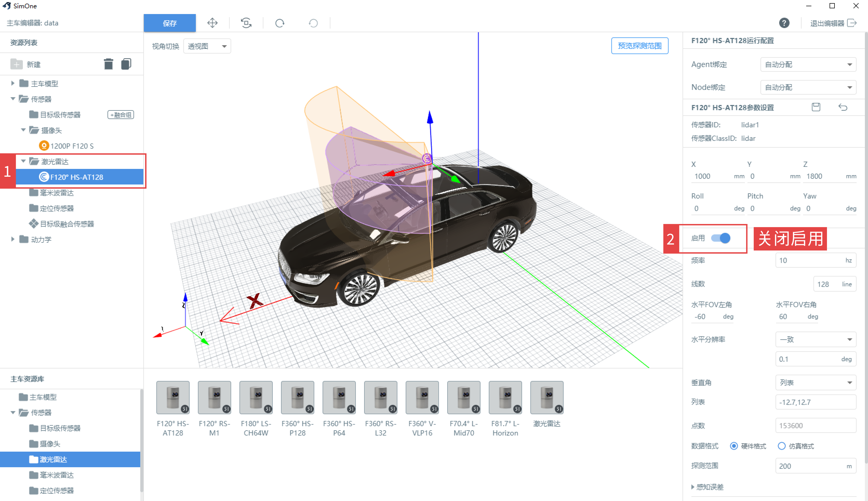Collapse the 激光雷达 tree node
868x501 pixels.
(x=23, y=161)
